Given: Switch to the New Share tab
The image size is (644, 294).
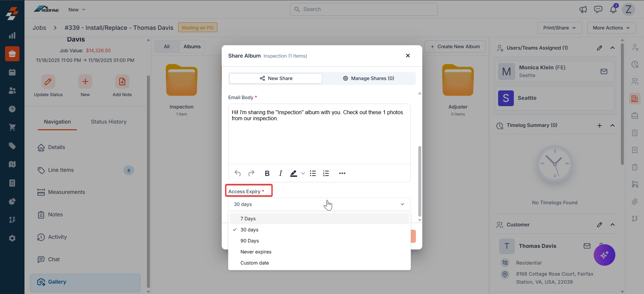Looking at the screenshot, I should [276, 78].
